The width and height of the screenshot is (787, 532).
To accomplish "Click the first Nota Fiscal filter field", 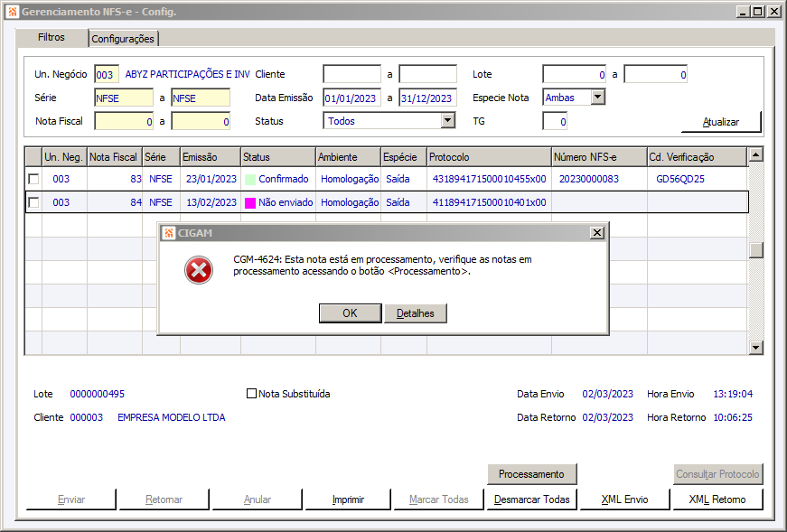I will click(x=124, y=121).
